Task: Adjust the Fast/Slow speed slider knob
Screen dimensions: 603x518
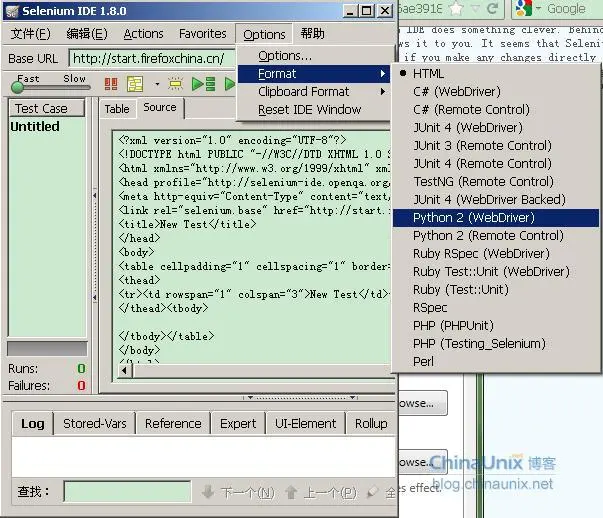Action: point(17,87)
